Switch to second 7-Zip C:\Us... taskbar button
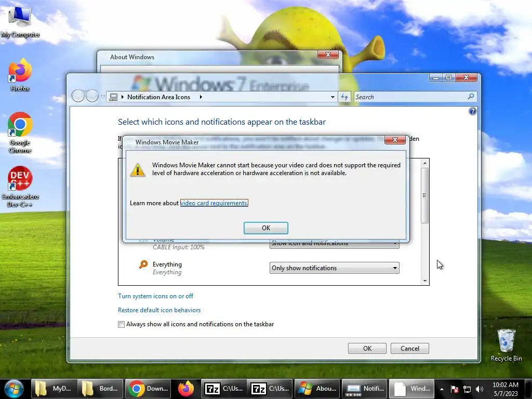532x399 pixels. [x=270, y=389]
